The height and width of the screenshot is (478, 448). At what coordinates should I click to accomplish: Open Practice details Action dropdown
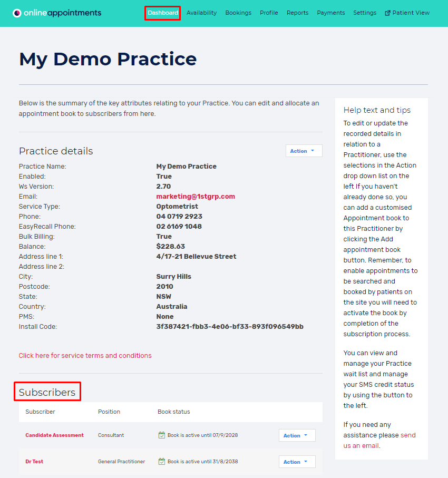click(304, 151)
